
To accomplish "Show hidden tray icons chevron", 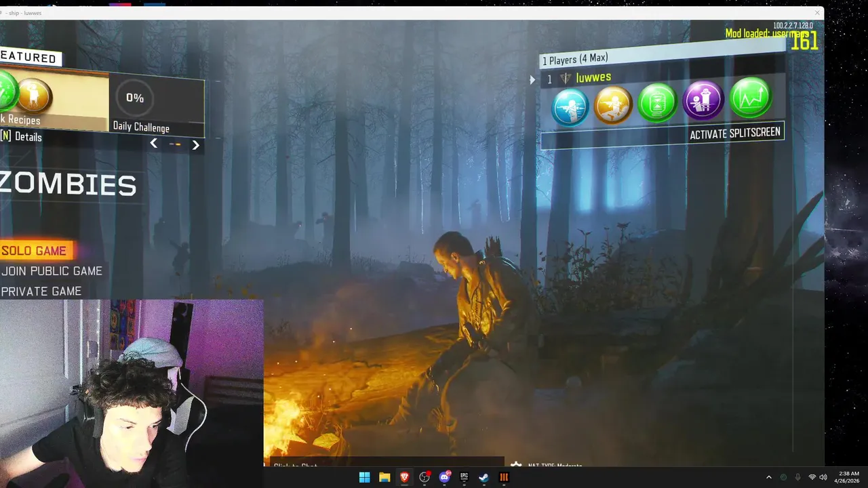I will click(x=768, y=477).
